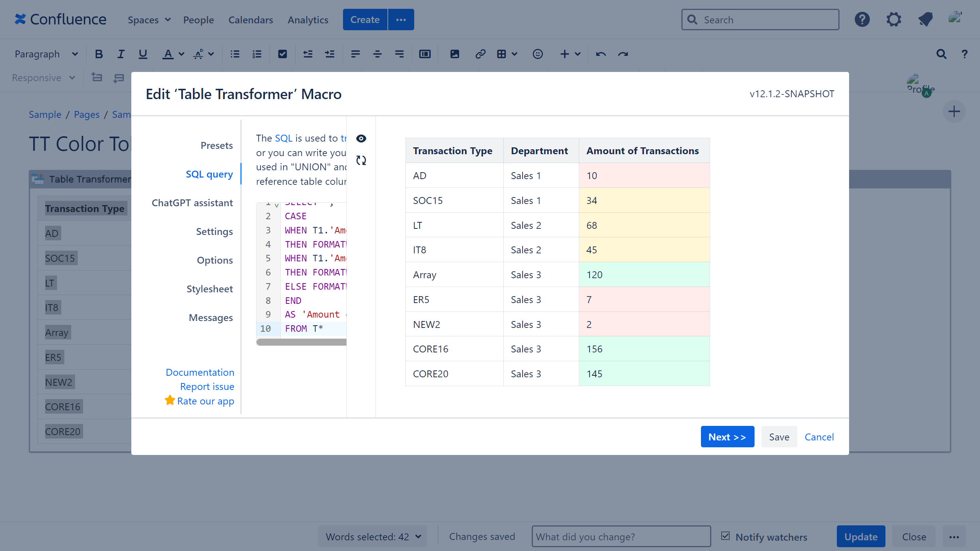Switch to the Stylesheet tab
The height and width of the screenshot is (551, 980).
[209, 289]
